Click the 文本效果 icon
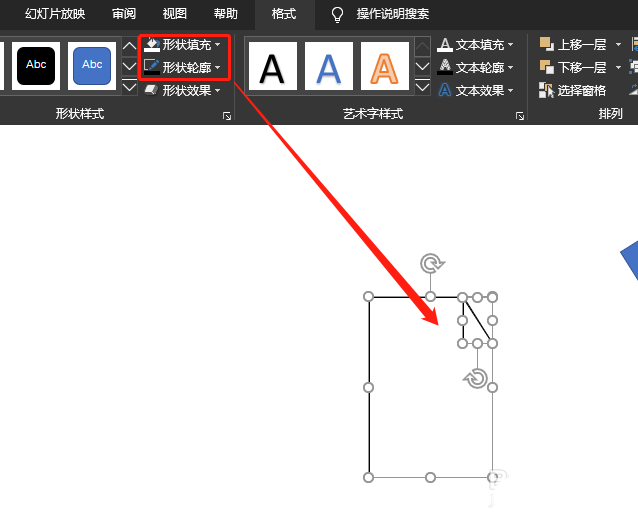This screenshot has height=522, width=638. click(x=445, y=90)
